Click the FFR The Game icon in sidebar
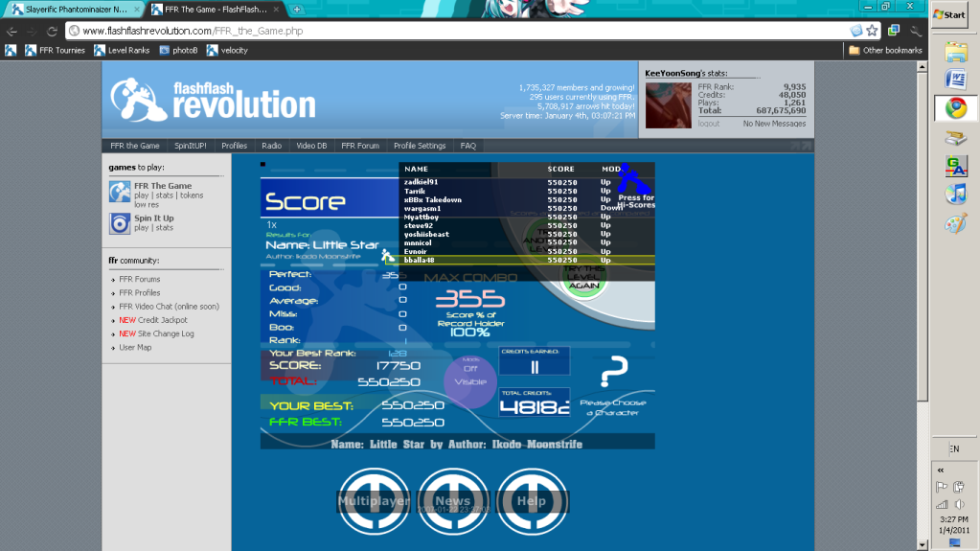The height and width of the screenshot is (551, 980). click(120, 192)
